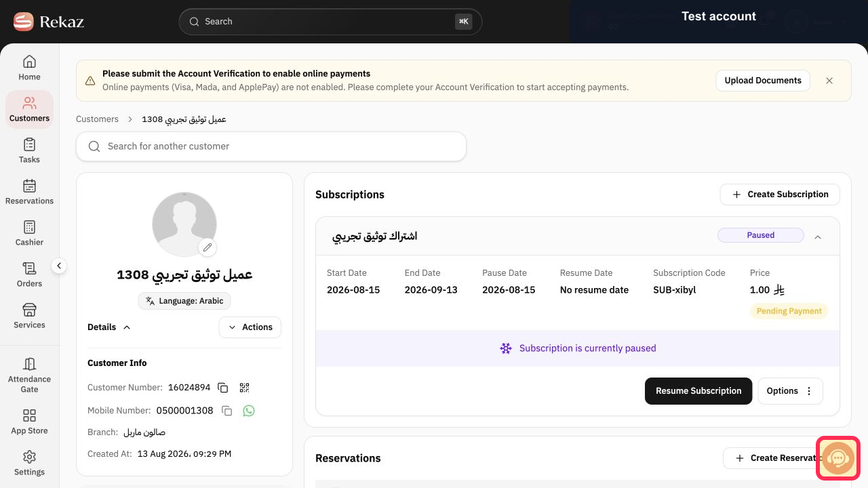Dismiss the account verification banner

[x=829, y=81]
